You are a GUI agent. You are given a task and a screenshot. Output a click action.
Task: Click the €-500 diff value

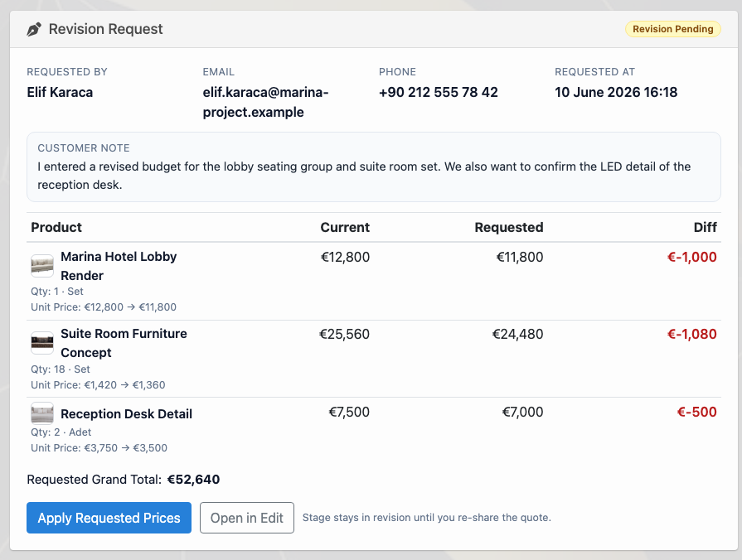click(696, 412)
